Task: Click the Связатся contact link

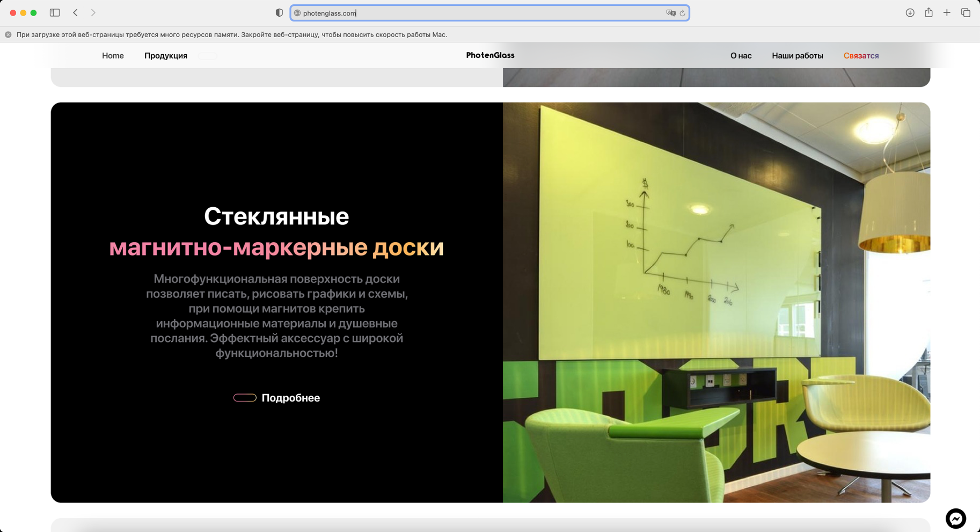Action: (861, 56)
